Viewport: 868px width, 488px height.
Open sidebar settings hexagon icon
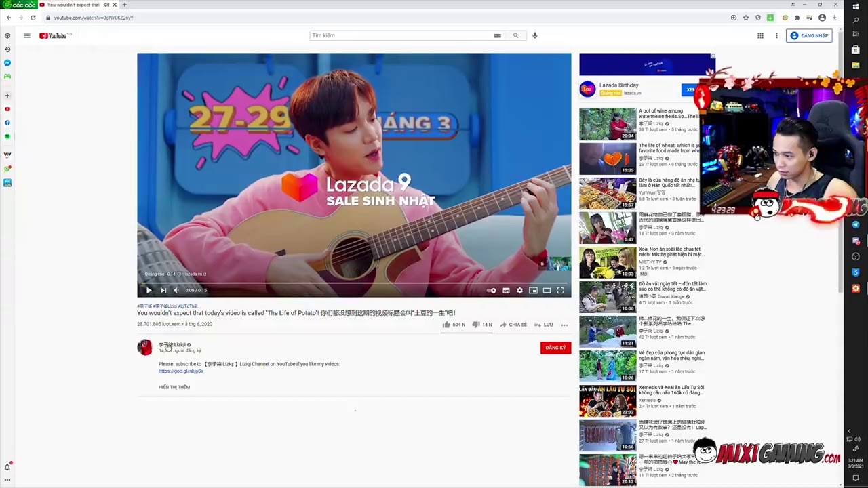pyautogui.click(x=7, y=35)
